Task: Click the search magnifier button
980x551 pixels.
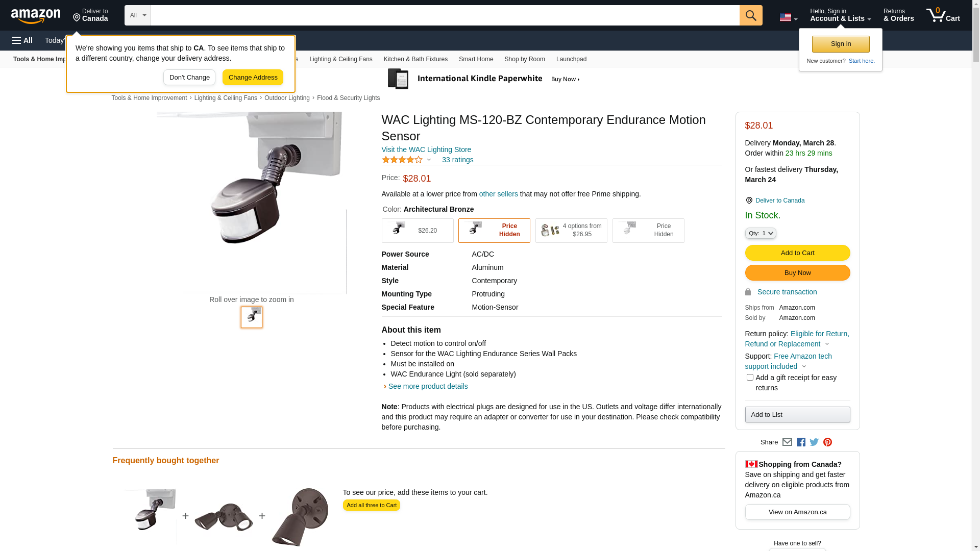Action: pyautogui.click(x=750, y=15)
